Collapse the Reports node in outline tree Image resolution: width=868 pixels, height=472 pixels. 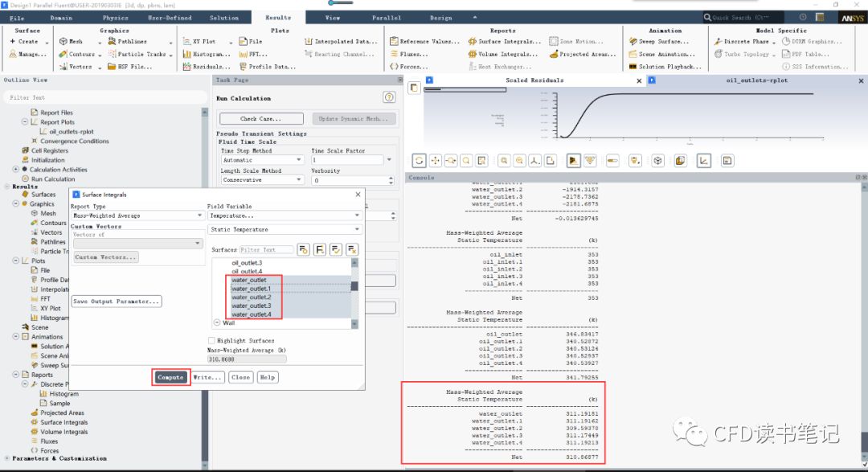[x=16, y=375]
